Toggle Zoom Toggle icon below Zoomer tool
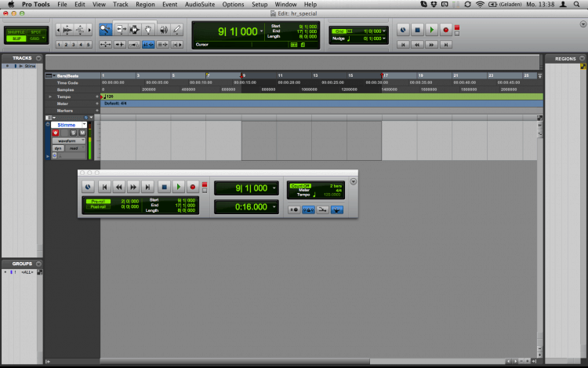 click(x=105, y=44)
